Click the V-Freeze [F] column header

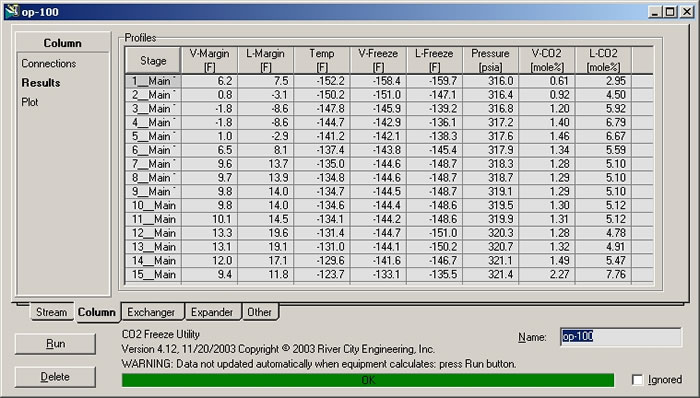[x=378, y=60]
